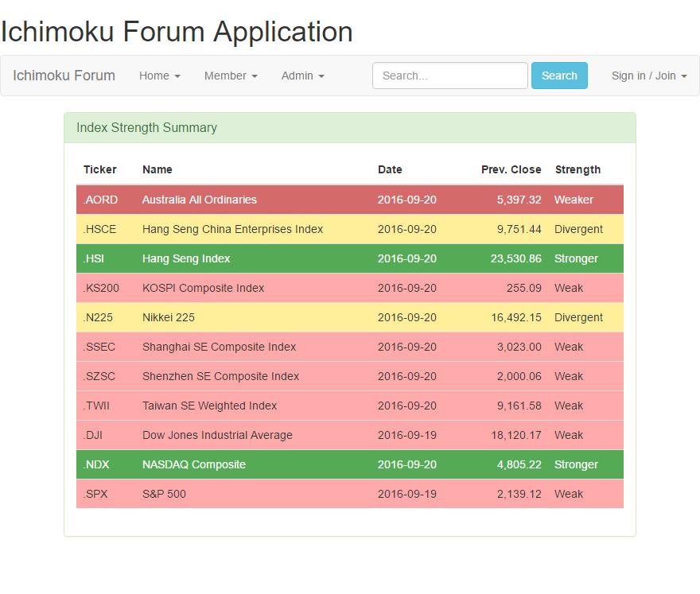This screenshot has width=700, height=594.
Task: Click the Search button
Action: (559, 76)
